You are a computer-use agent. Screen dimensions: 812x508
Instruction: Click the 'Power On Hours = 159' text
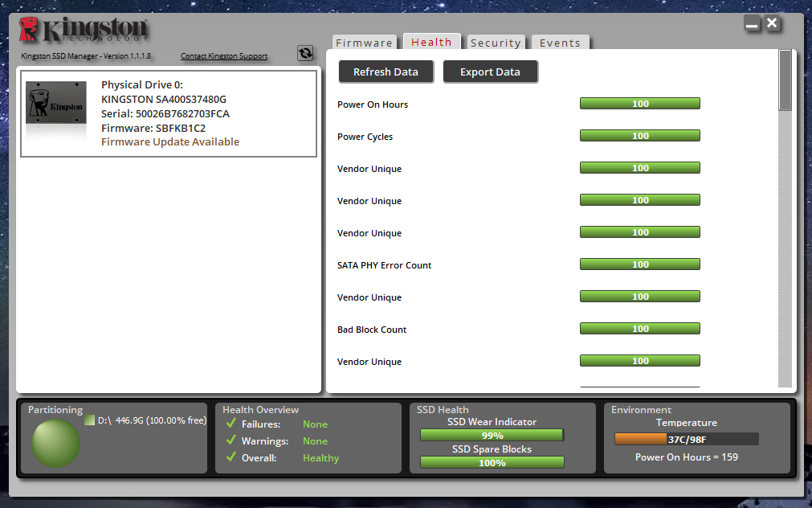[x=686, y=457]
